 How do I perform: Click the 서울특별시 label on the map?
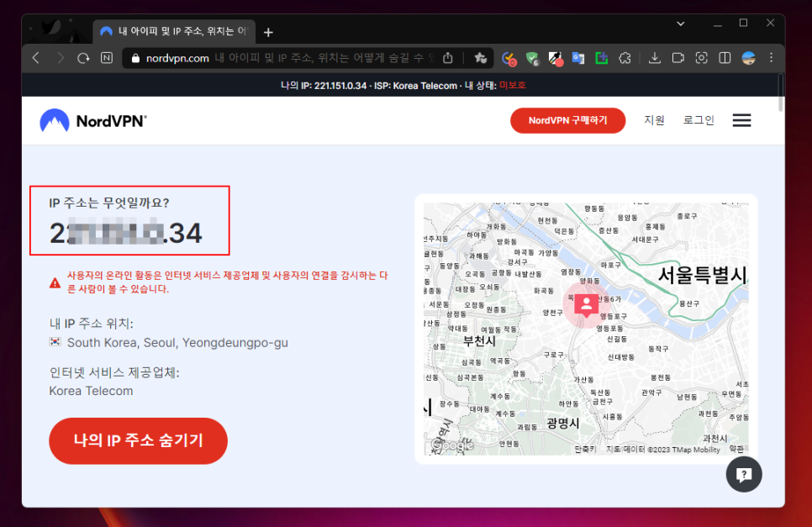(703, 275)
